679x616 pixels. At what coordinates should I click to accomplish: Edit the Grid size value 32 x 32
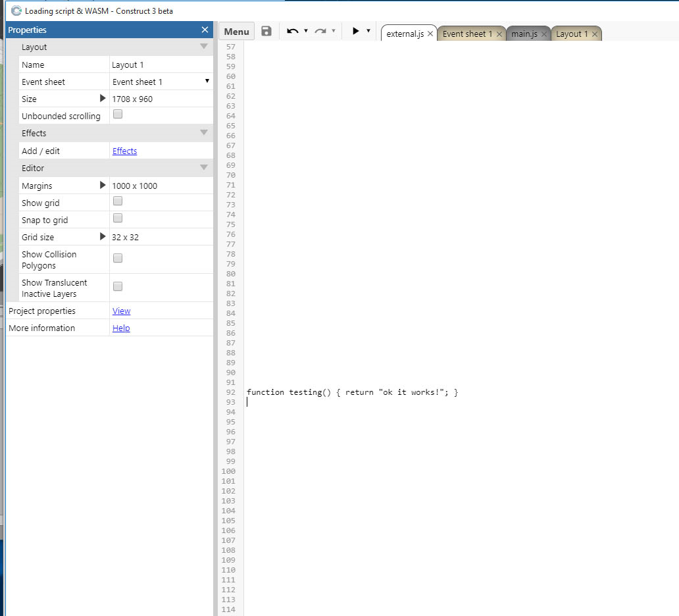coord(161,237)
